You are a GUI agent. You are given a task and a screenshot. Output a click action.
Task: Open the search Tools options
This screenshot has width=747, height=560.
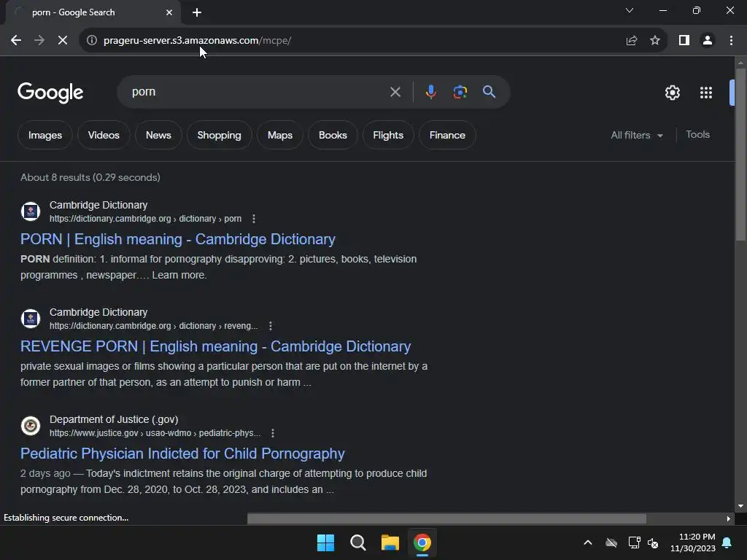(x=697, y=135)
